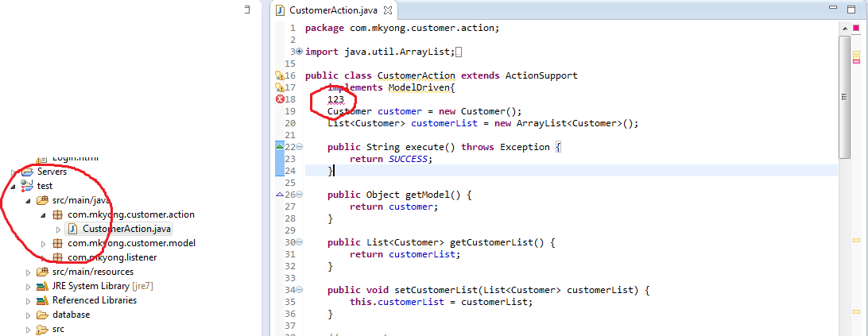Click the implements triangle marker on line 26
The image size is (868, 336).
280,195
